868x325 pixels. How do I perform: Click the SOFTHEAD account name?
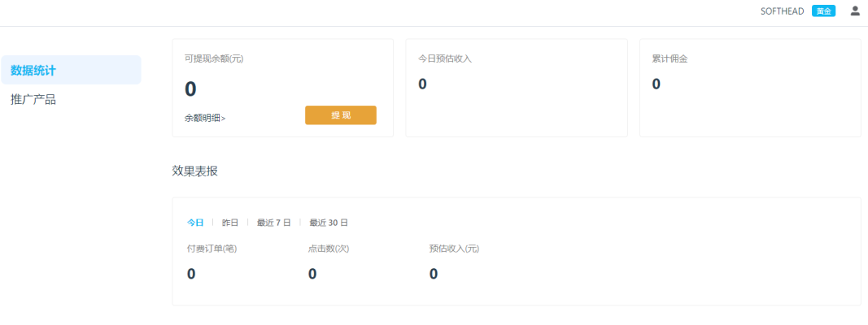[x=782, y=11]
